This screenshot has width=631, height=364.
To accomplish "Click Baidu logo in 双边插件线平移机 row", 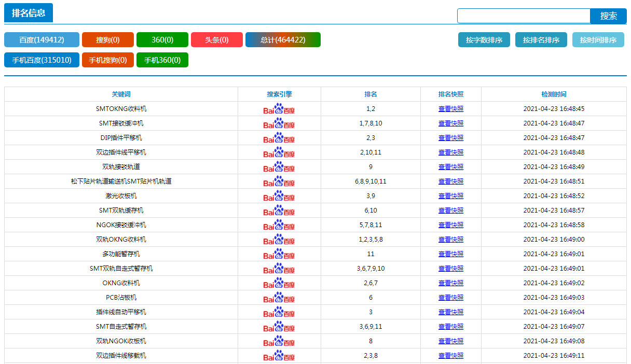I will pyautogui.click(x=279, y=152).
